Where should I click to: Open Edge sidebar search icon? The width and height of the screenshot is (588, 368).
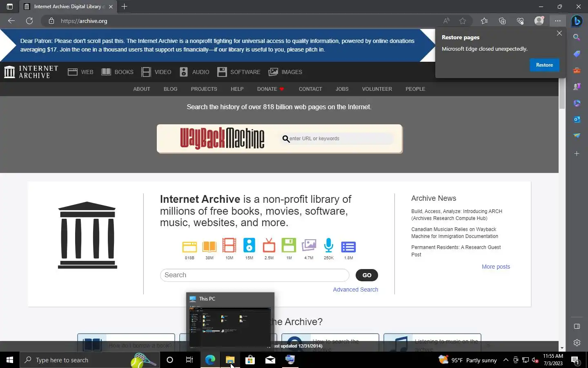pyautogui.click(x=577, y=37)
